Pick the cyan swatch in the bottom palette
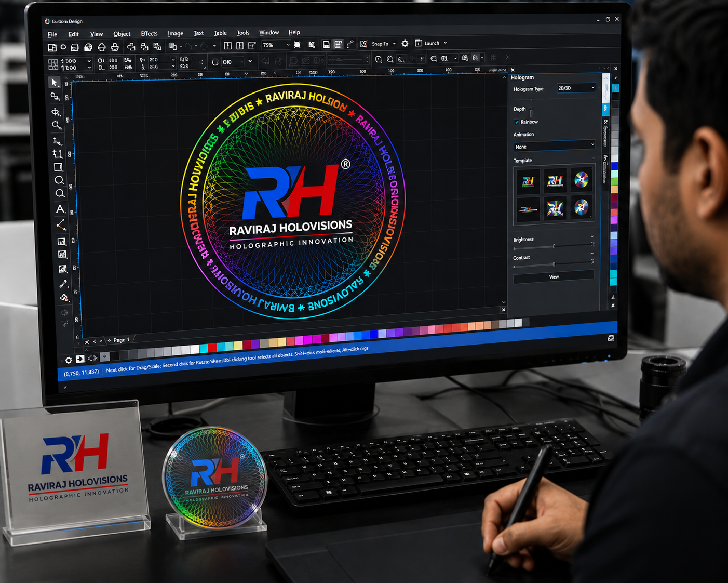This screenshot has width=728, height=583. [x=204, y=348]
